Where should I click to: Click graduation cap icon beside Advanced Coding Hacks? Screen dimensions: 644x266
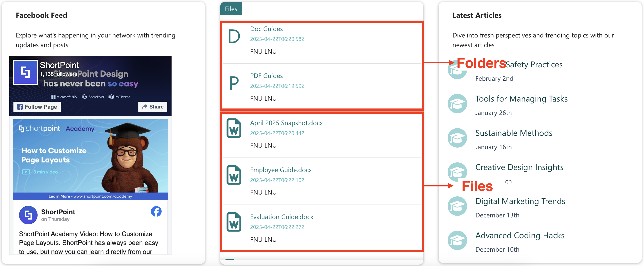(x=457, y=241)
